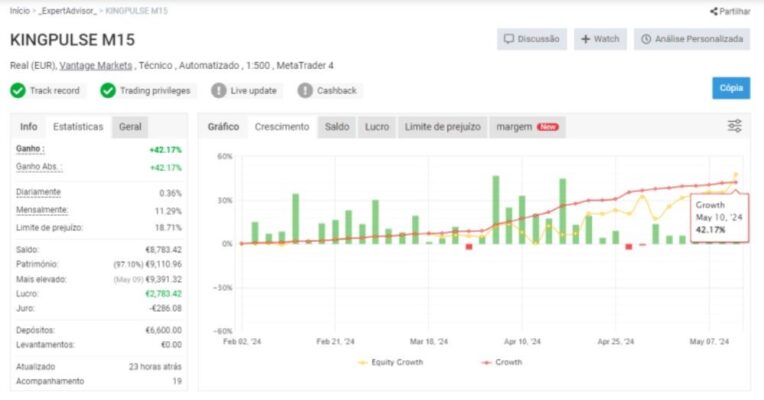The height and width of the screenshot is (400, 764).
Task: Open the Discussão button
Action: [x=531, y=39]
